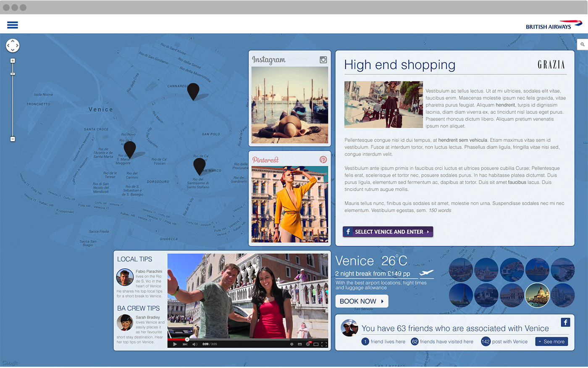Click the BA CREW TIPS heading

[138, 308]
